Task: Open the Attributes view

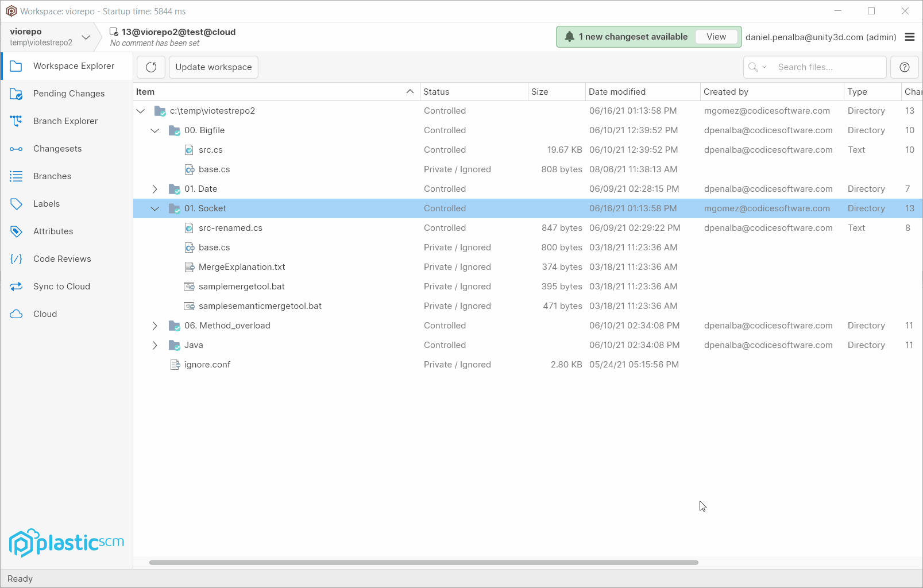Action: pyautogui.click(x=53, y=231)
